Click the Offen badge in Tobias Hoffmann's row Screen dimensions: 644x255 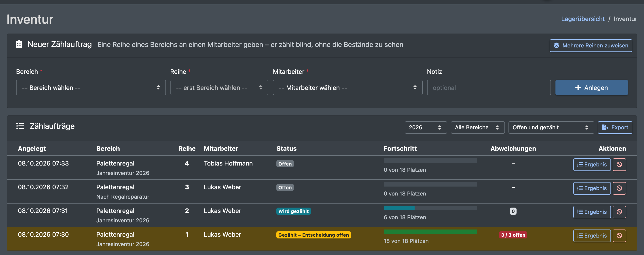click(x=285, y=164)
